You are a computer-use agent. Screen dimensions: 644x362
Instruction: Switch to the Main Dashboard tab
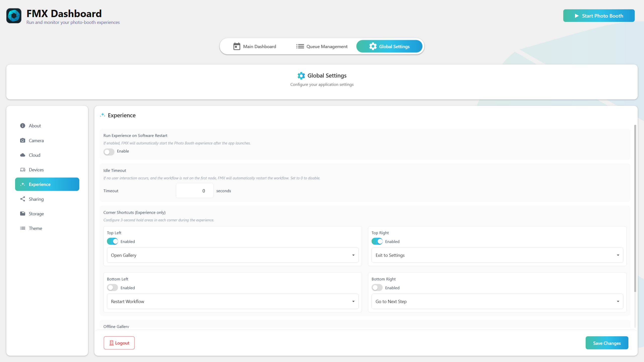pyautogui.click(x=255, y=47)
